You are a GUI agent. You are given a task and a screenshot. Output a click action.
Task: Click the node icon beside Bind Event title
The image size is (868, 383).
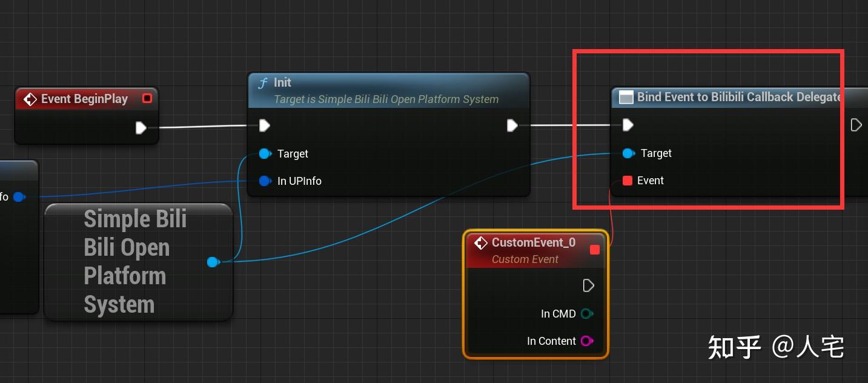click(x=626, y=97)
